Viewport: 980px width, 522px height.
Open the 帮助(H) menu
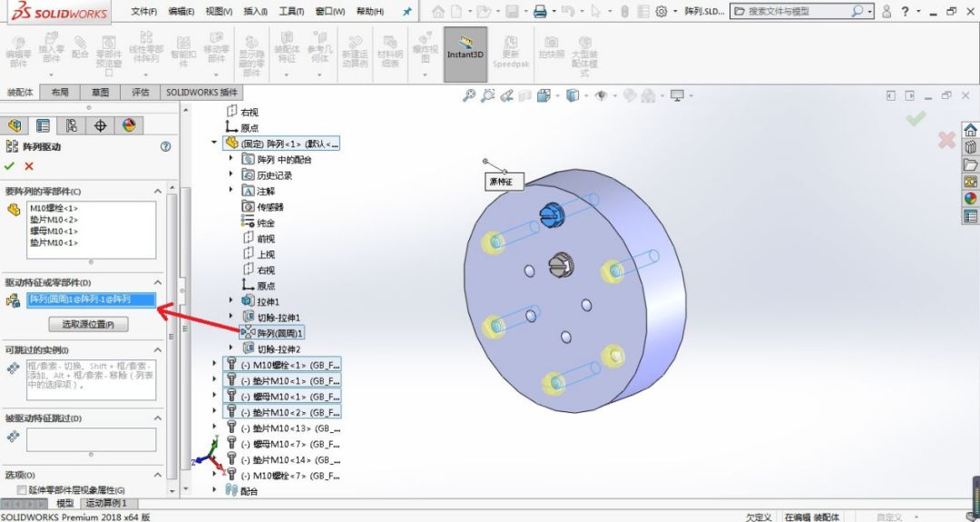pos(370,11)
